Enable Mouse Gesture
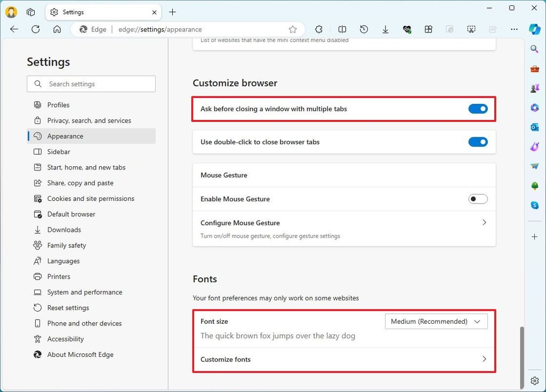Image resolution: width=546 pixels, height=392 pixels. click(x=478, y=199)
